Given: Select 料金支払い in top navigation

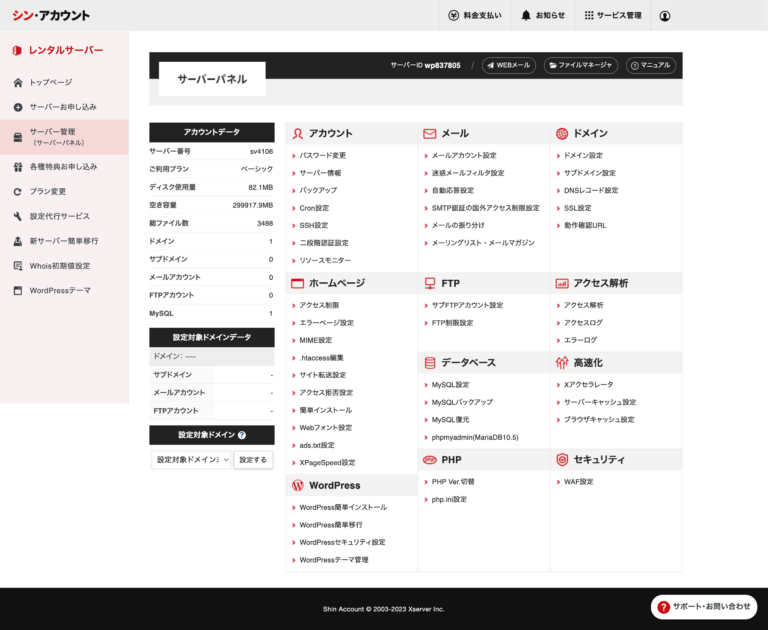Looking at the screenshot, I should coord(475,16).
